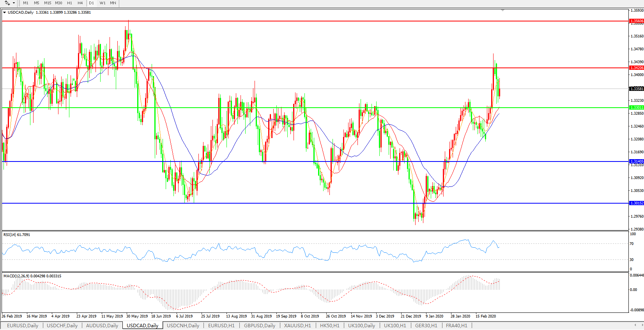Open the EURUSD,Daily chart tab
Viewport: 644px width, 330px height.
click(23, 326)
